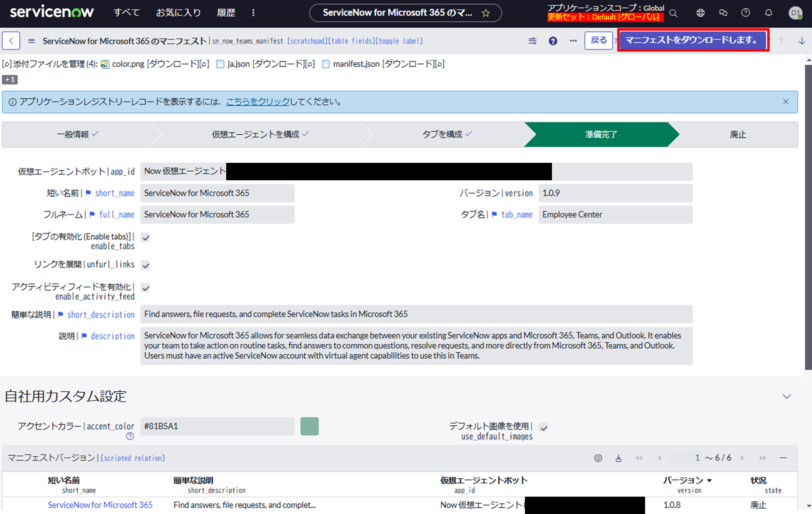Open the お気に入り menu
The width and height of the screenshot is (812, 514).
178,13
